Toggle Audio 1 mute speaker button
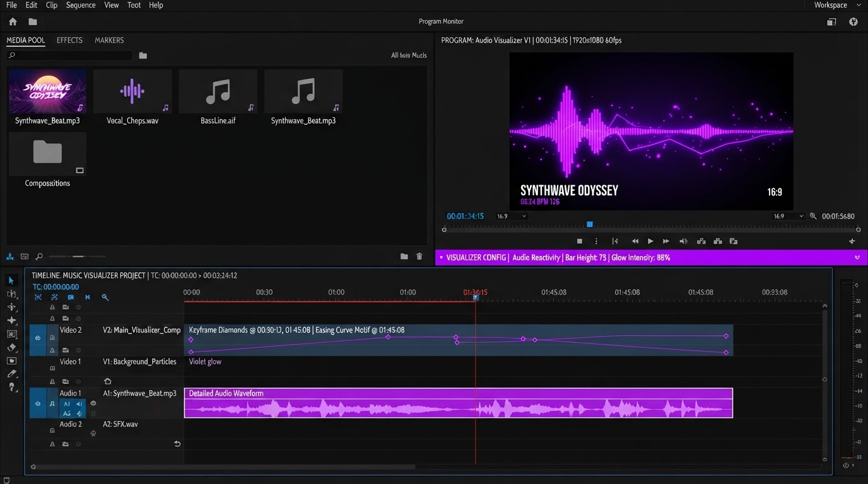This screenshot has width=868, height=484. [79, 403]
